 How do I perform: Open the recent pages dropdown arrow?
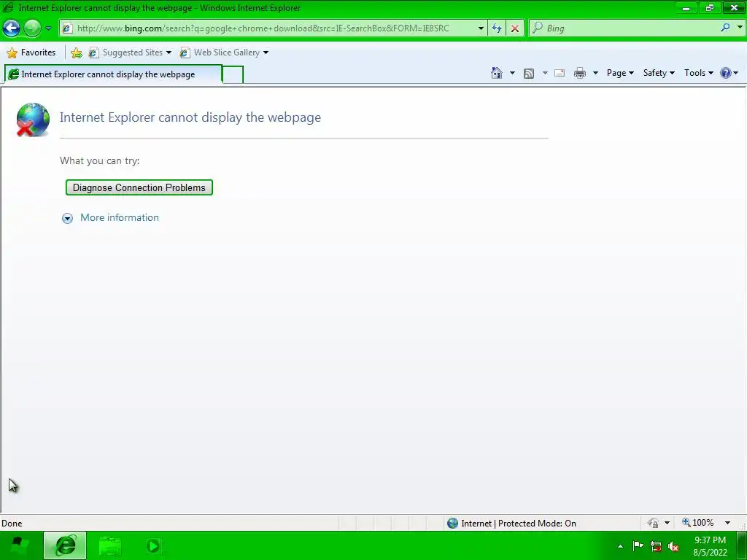click(x=48, y=28)
